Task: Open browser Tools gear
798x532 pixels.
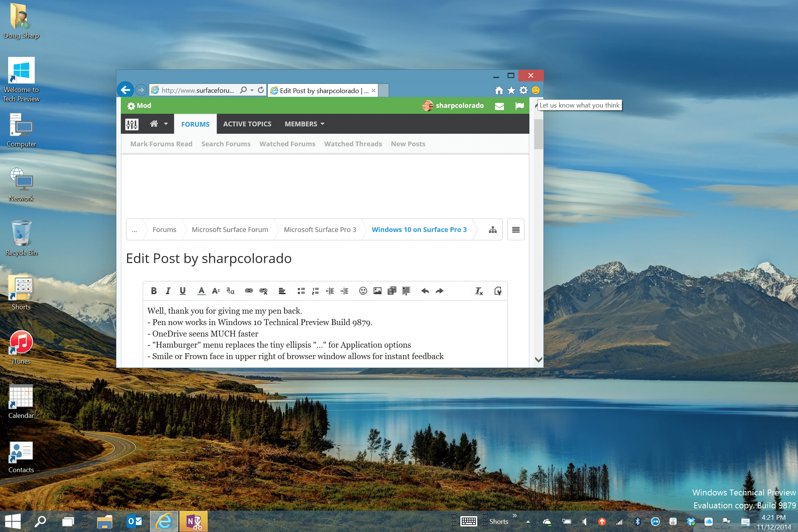Action: pos(524,90)
